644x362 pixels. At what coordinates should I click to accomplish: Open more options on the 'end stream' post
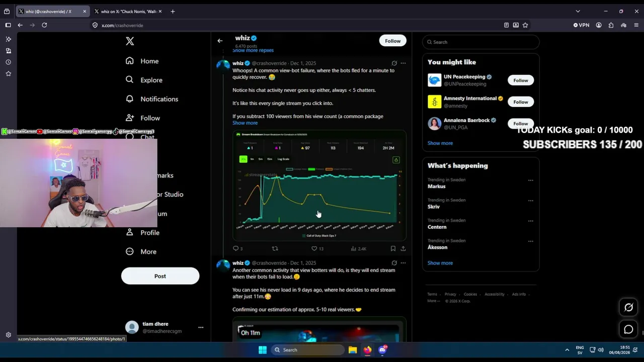coord(403,263)
